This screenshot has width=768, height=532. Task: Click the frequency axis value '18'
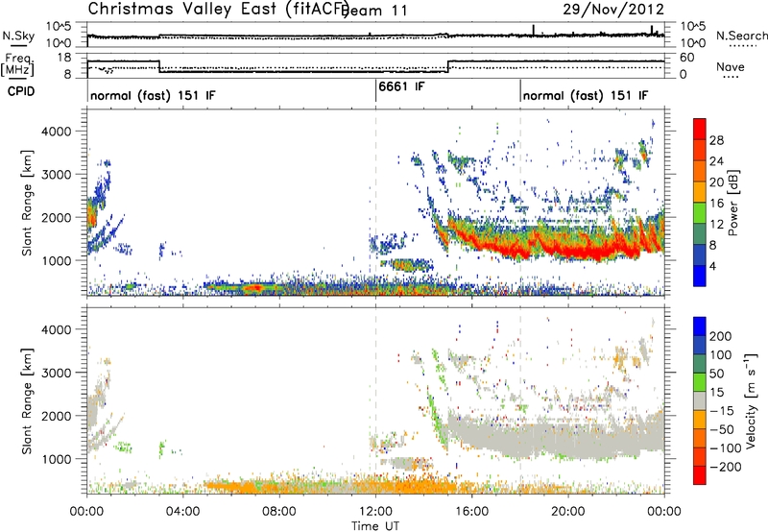(x=63, y=58)
